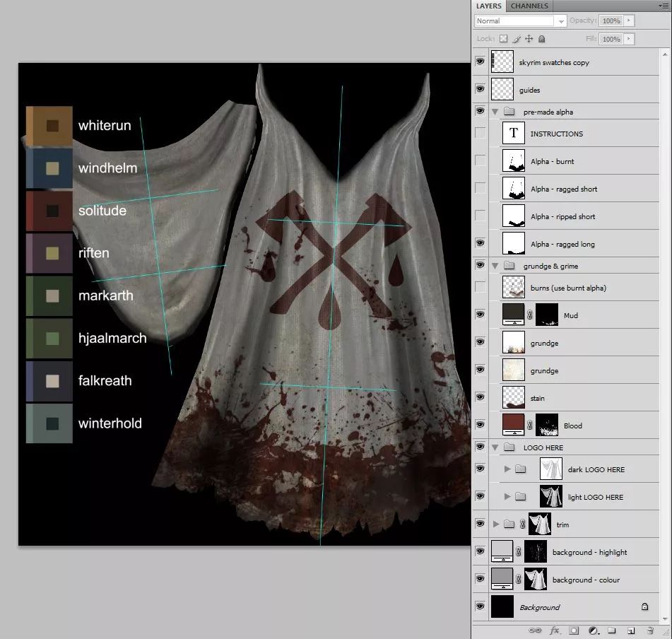
Task: Click the grundge & grime folder icon
Action: click(509, 266)
